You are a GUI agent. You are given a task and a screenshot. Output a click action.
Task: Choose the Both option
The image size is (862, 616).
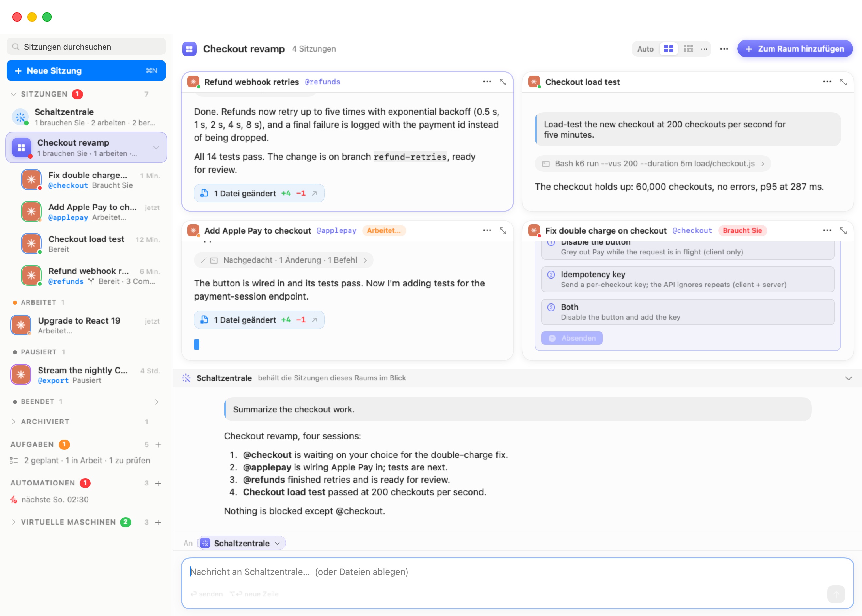point(687,312)
